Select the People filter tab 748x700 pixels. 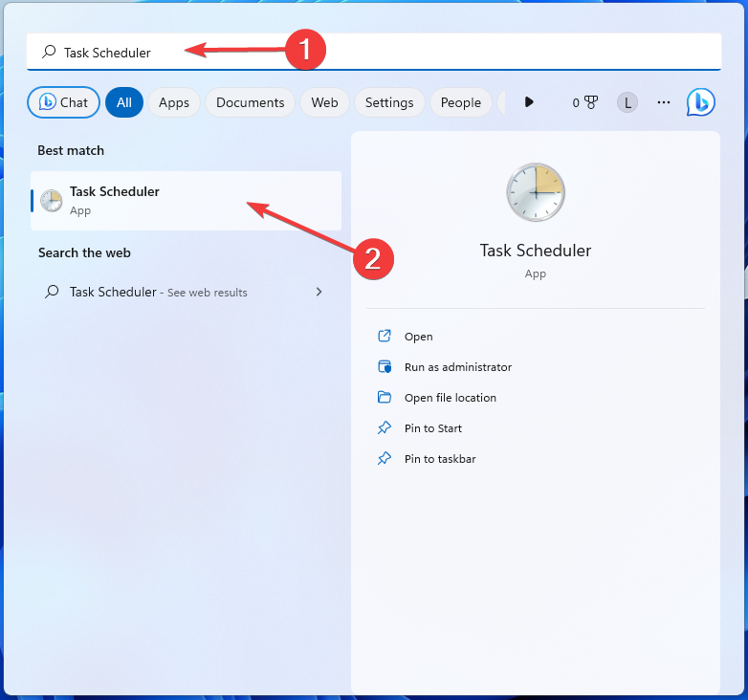(461, 102)
